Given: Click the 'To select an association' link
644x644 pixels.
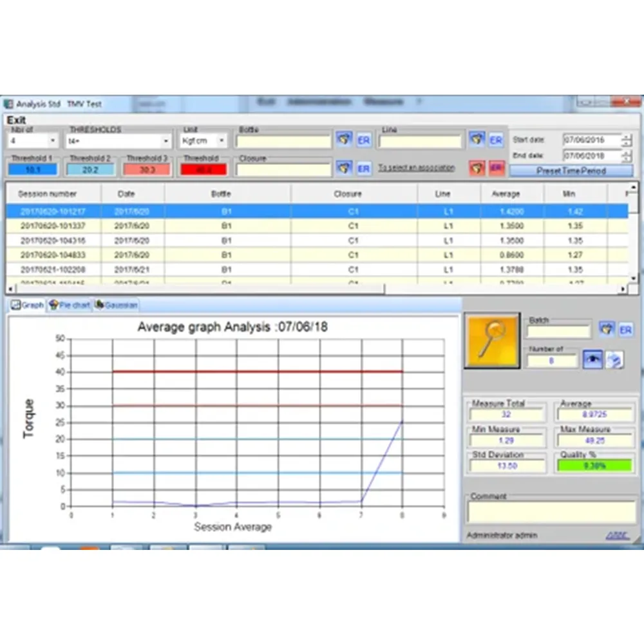Looking at the screenshot, I should click(416, 168).
